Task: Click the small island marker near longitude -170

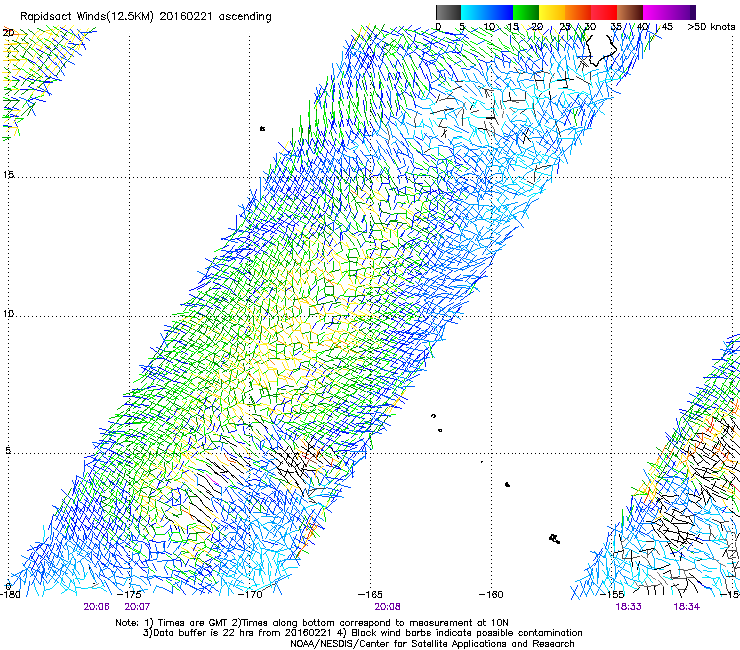Action: pyautogui.click(x=262, y=128)
